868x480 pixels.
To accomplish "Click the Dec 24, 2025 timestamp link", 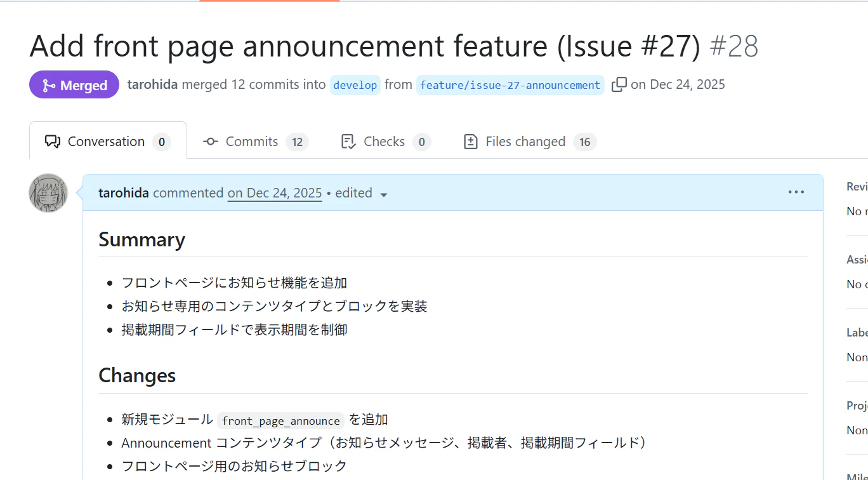I will 274,193.
